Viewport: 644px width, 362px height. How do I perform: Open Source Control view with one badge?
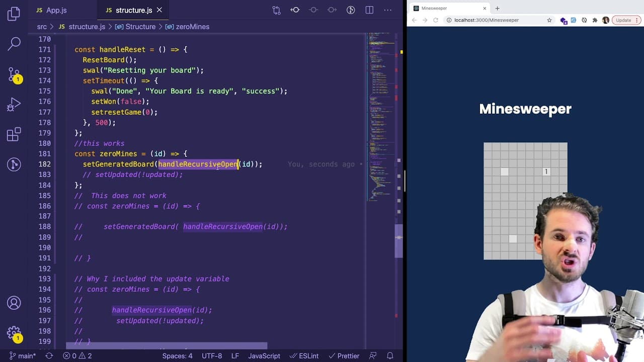pyautogui.click(x=14, y=75)
